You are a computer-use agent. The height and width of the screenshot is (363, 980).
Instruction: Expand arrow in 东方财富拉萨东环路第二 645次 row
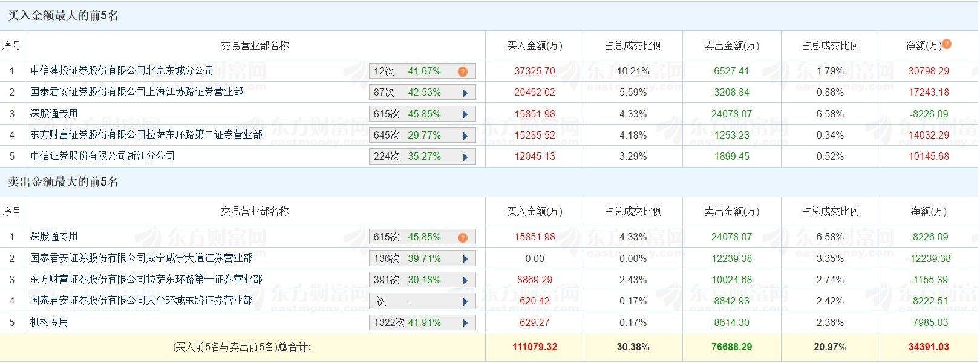465,136
